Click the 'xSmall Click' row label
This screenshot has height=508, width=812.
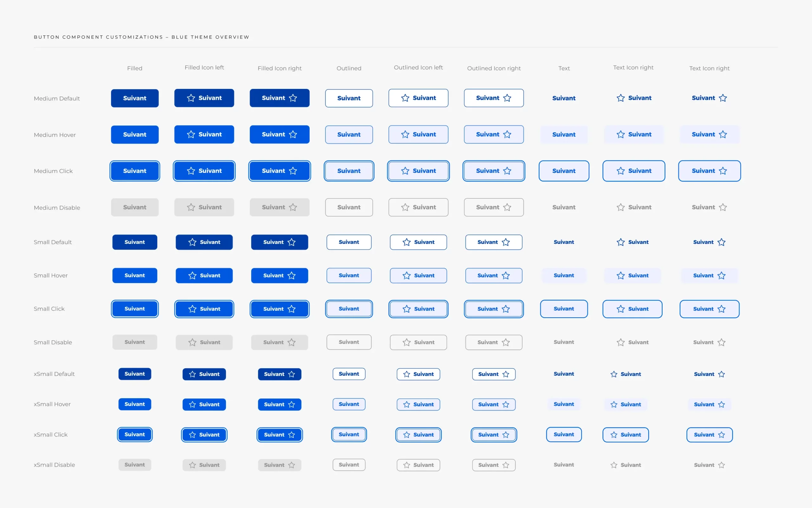tap(51, 435)
